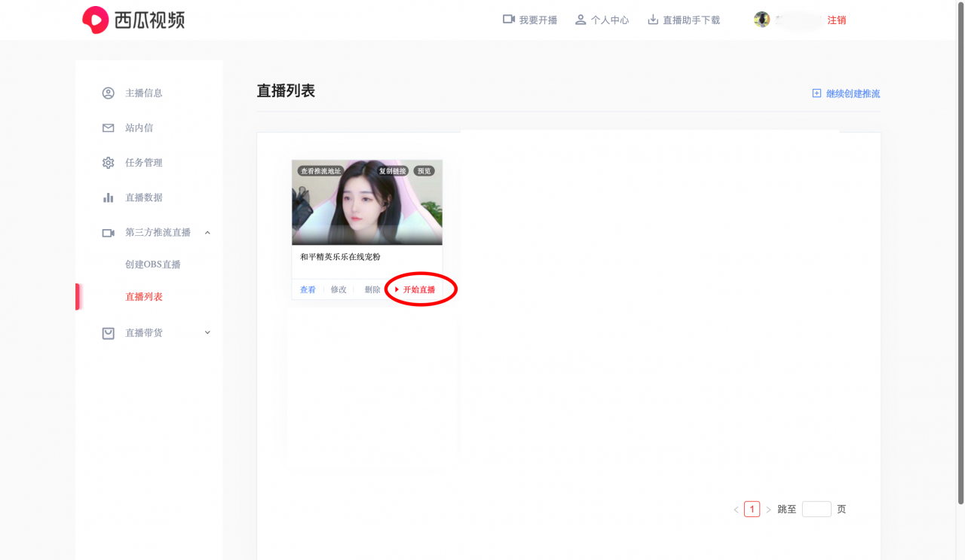Click the page jump input field
The image size is (965, 560).
(816, 510)
